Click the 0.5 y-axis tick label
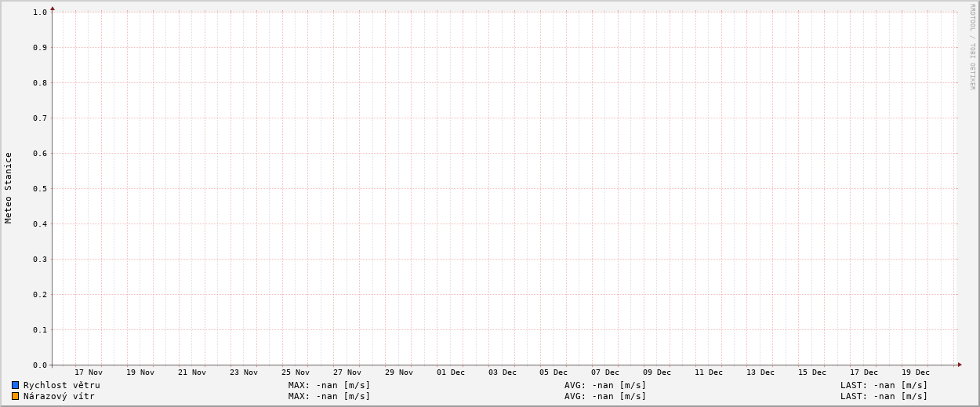 (x=40, y=188)
